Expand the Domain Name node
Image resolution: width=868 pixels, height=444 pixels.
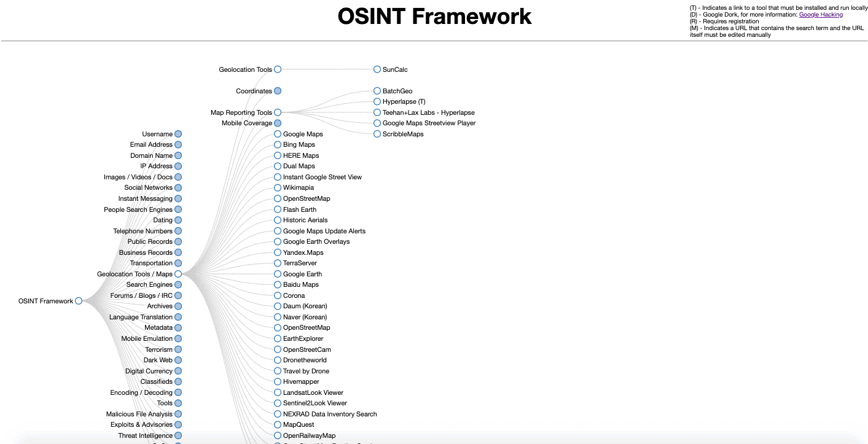(178, 155)
